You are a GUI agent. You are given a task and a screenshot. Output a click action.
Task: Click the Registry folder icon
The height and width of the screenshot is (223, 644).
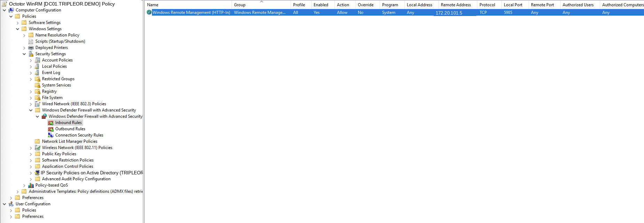38,91
